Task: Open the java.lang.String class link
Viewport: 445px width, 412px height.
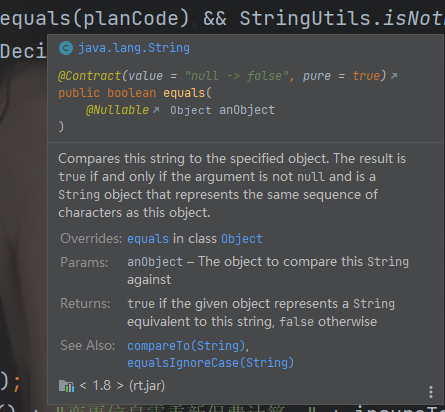Action: point(134,48)
